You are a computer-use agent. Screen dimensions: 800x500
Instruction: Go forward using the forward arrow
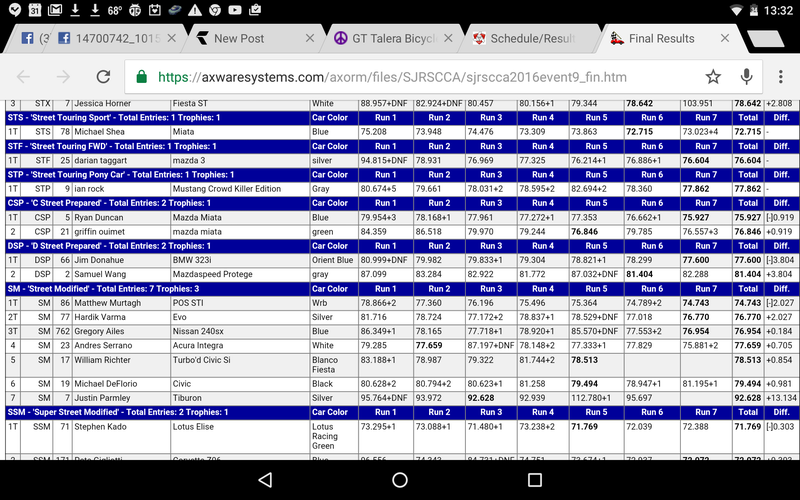pos(63,77)
